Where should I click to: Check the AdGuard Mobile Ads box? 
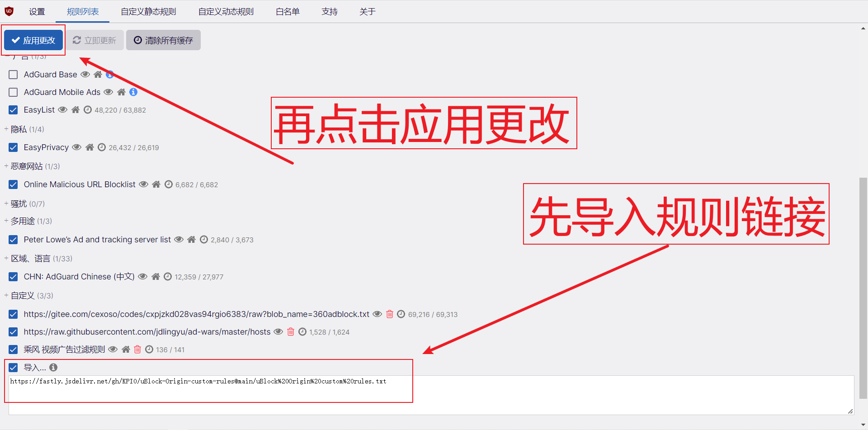(x=13, y=92)
